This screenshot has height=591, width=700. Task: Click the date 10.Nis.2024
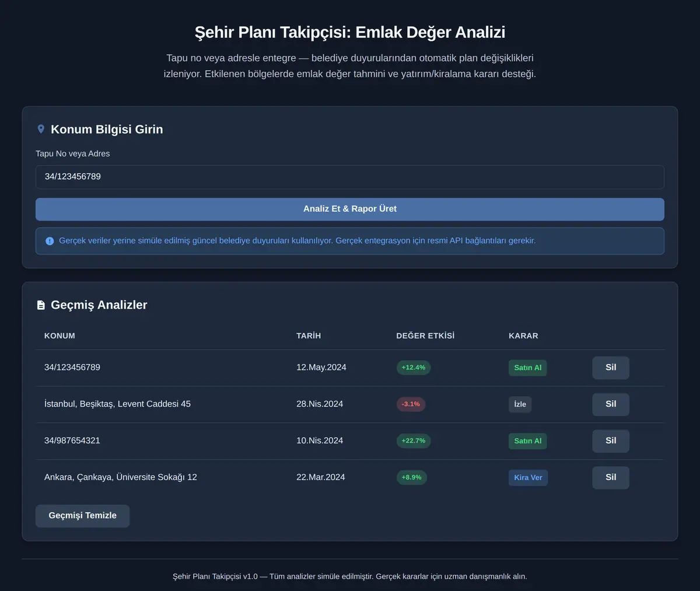(x=320, y=441)
